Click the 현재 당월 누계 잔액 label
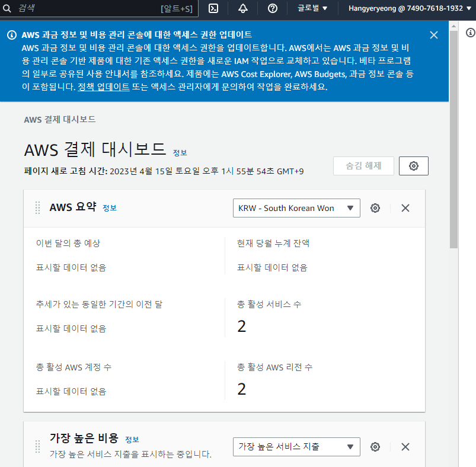 (x=273, y=244)
